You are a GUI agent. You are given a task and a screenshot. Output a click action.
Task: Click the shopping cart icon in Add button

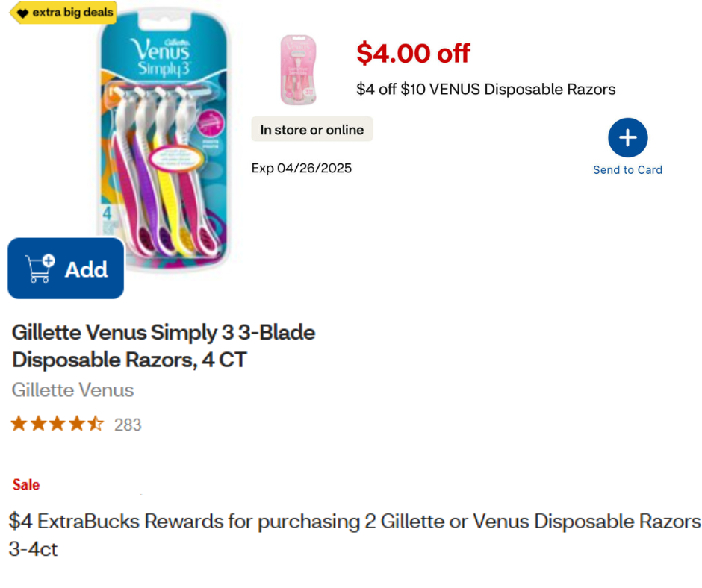40,269
